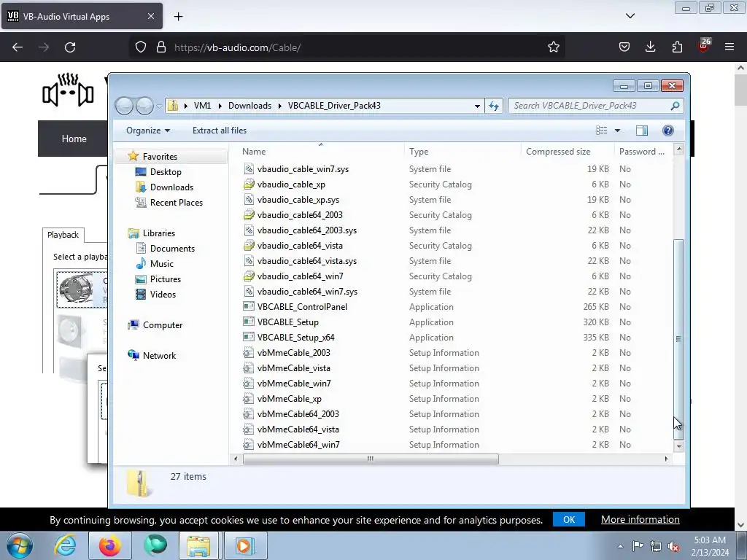Launch Internet Explorer from the taskbar
The width and height of the screenshot is (747, 560).
coord(65,545)
